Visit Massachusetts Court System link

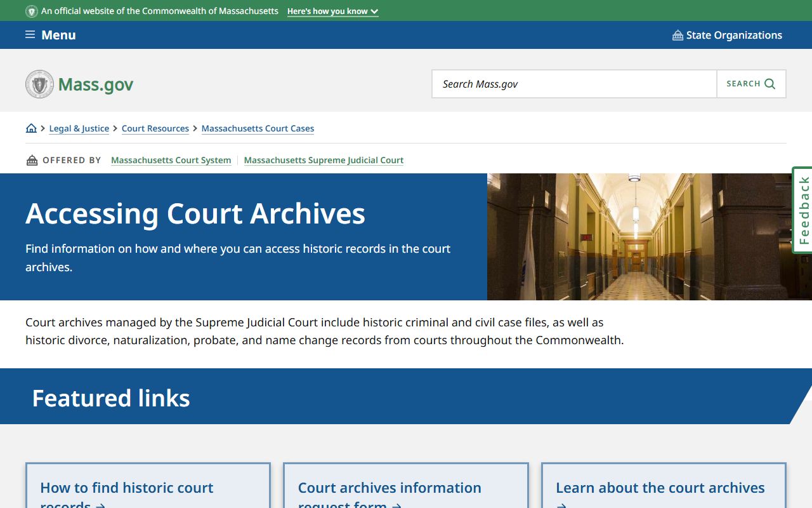[x=171, y=160]
